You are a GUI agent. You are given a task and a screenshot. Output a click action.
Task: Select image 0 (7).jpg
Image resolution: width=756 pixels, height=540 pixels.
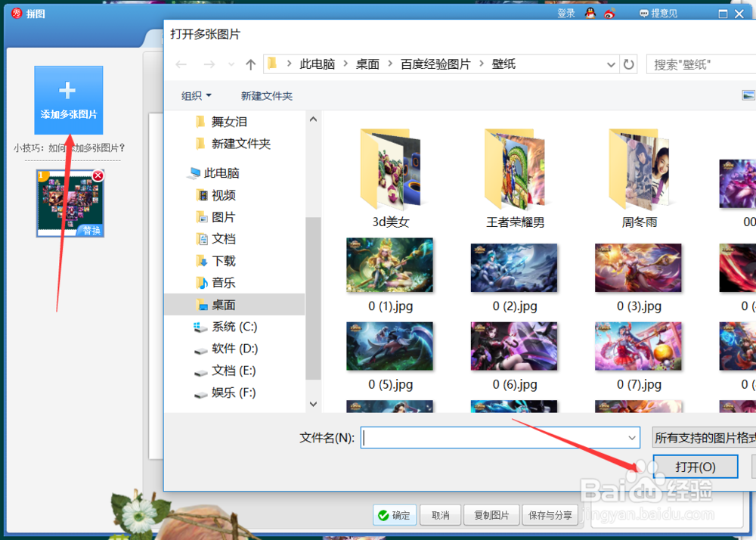(639, 356)
